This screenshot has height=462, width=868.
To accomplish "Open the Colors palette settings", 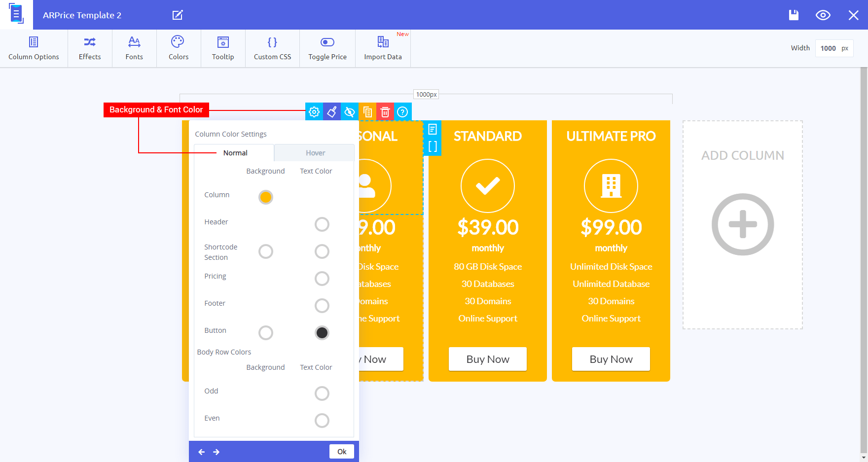I will coord(179,48).
